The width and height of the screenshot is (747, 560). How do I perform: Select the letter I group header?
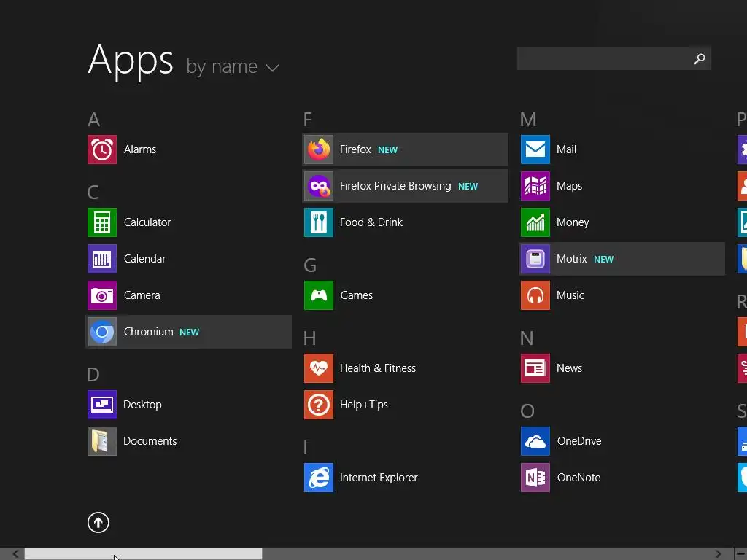306,448
